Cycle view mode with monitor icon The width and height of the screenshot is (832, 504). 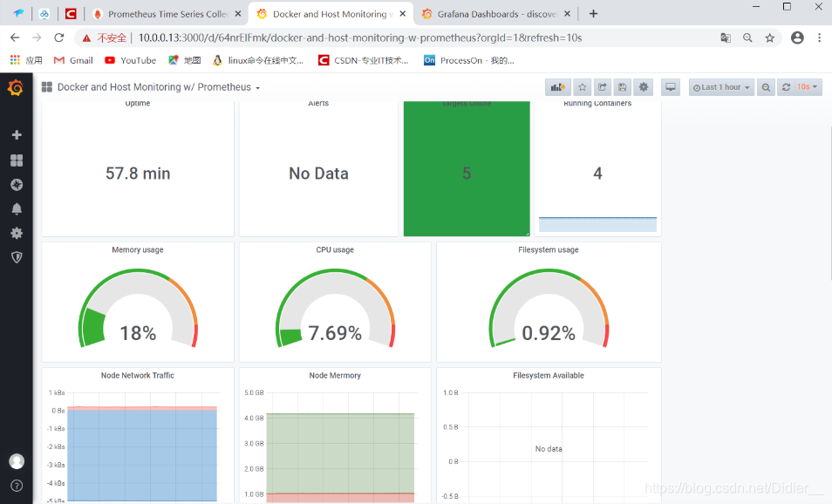[671, 87]
